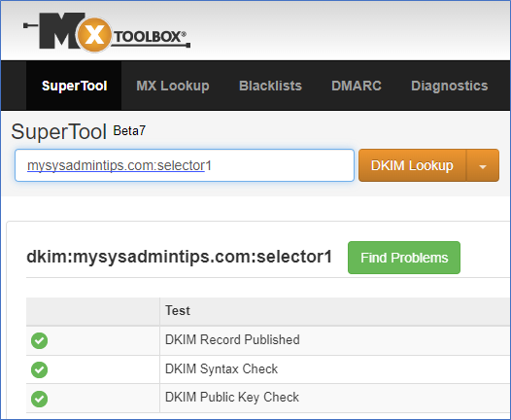Select the DKIM Syntax Check row text
Viewport: 511px width, 420px height.
(221, 368)
